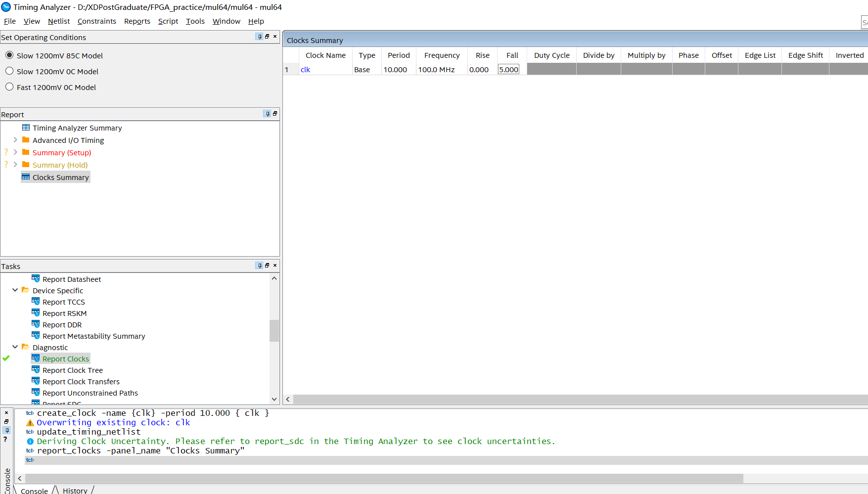Screen dimensions: 868x494
Task: Click the Clocks Summary table icon
Action: [26, 177]
